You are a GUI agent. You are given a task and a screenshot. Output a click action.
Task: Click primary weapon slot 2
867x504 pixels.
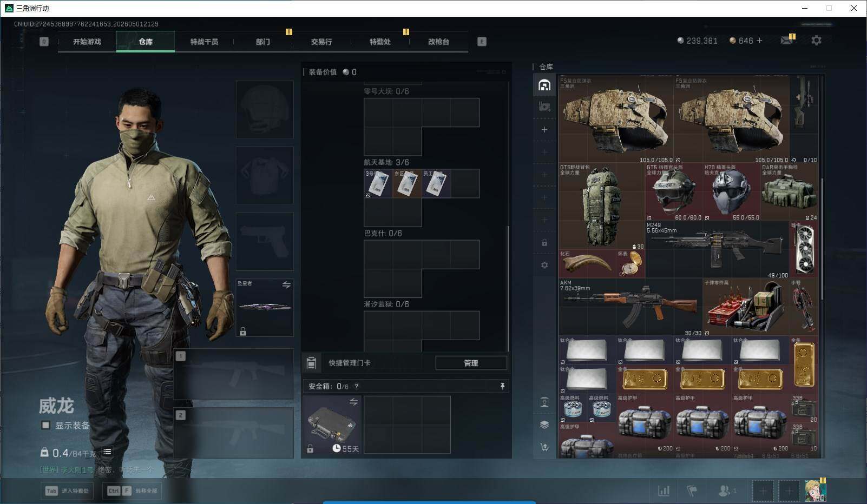tap(234, 433)
